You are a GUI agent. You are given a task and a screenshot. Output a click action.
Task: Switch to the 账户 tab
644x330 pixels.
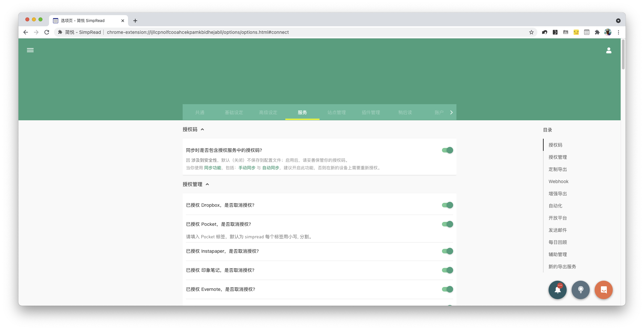click(x=439, y=112)
